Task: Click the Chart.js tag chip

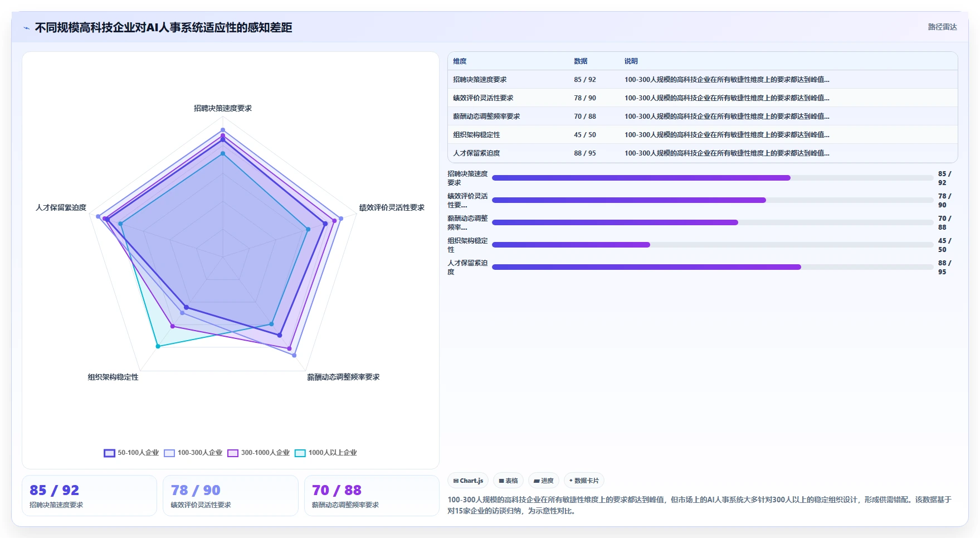Action: (468, 481)
